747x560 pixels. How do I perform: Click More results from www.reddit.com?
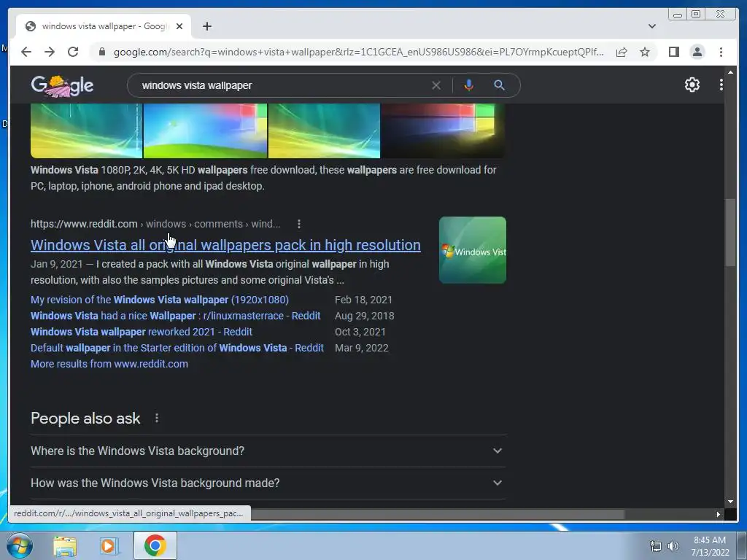tap(109, 364)
